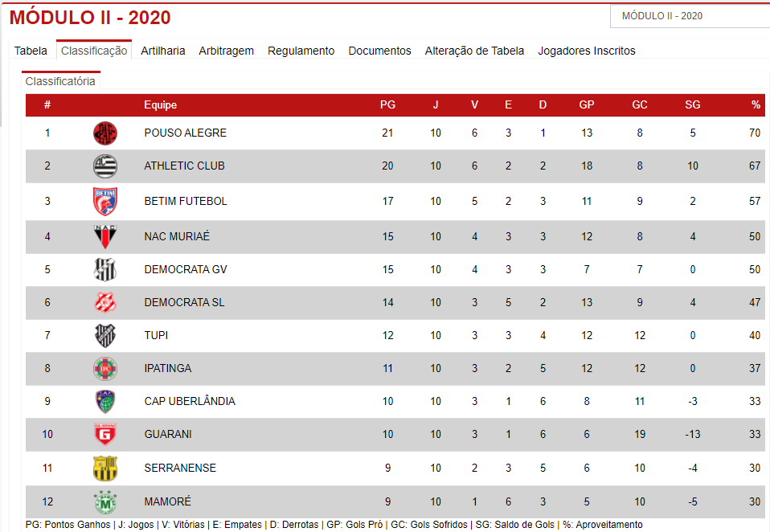Click the PG column header

pyautogui.click(x=387, y=104)
